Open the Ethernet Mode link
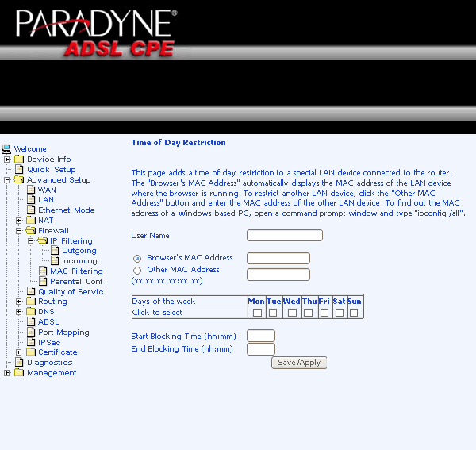Viewport: 476px width, 450px height. click(66, 210)
